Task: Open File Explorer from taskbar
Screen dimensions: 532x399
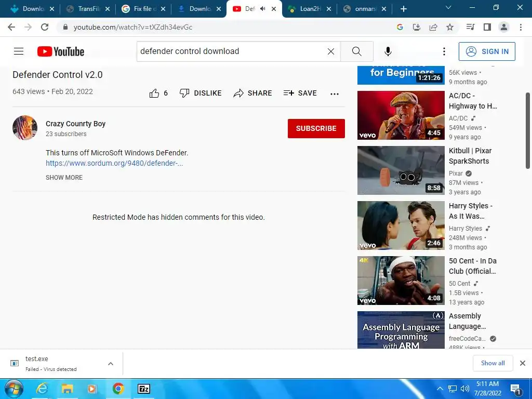Action: point(67,389)
